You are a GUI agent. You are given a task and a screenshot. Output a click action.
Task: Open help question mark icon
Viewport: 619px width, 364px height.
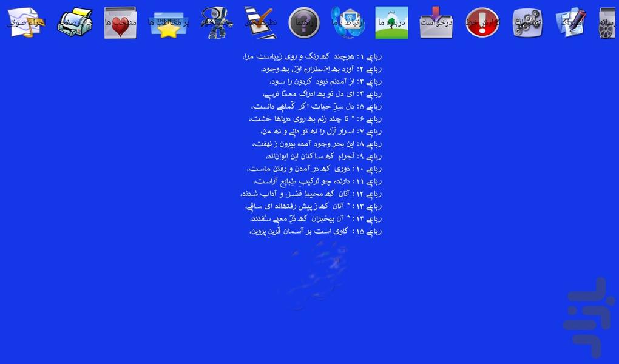[304, 22]
